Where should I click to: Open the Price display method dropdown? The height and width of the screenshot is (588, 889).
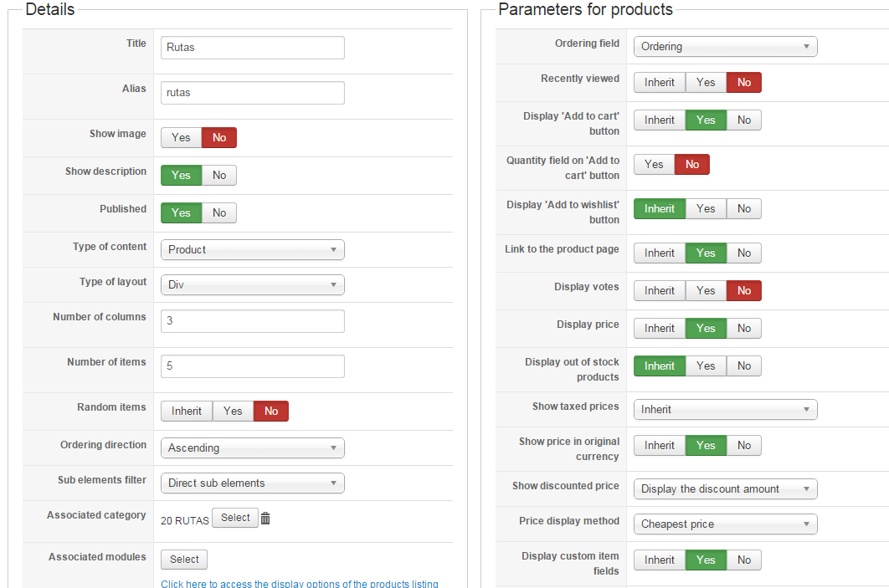pyautogui.click(x=725, y=524)
